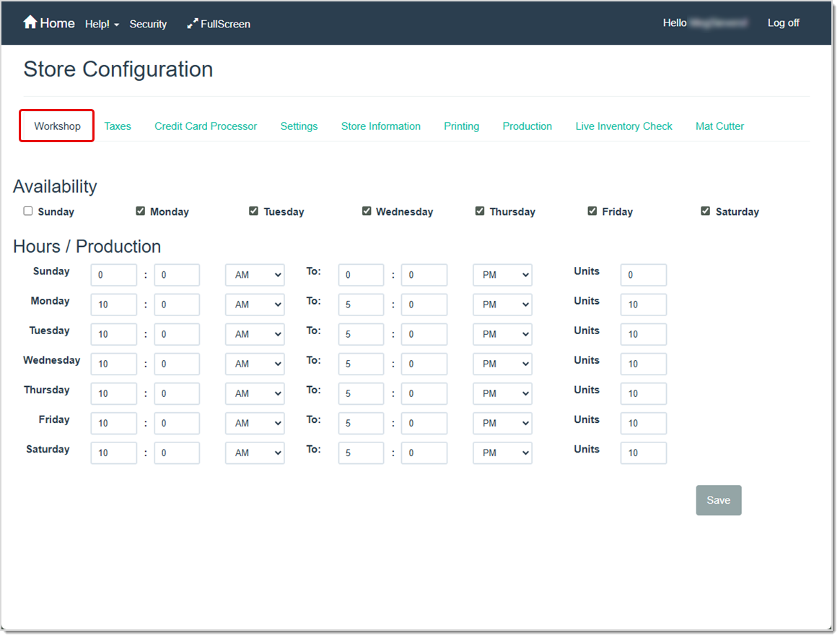
Task: Open the Mat Cutter tab
Action: click(719, 126)
